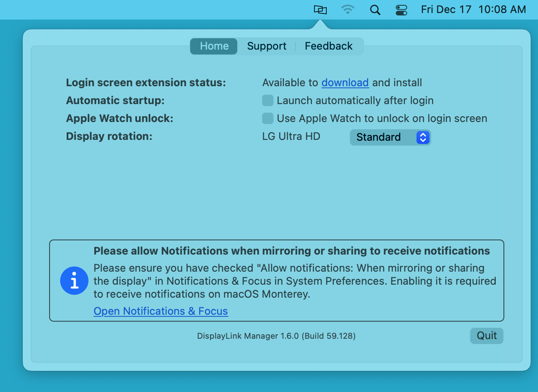Select the Home tab
Viewport: 538px width, 392px height.
(213, 46)
